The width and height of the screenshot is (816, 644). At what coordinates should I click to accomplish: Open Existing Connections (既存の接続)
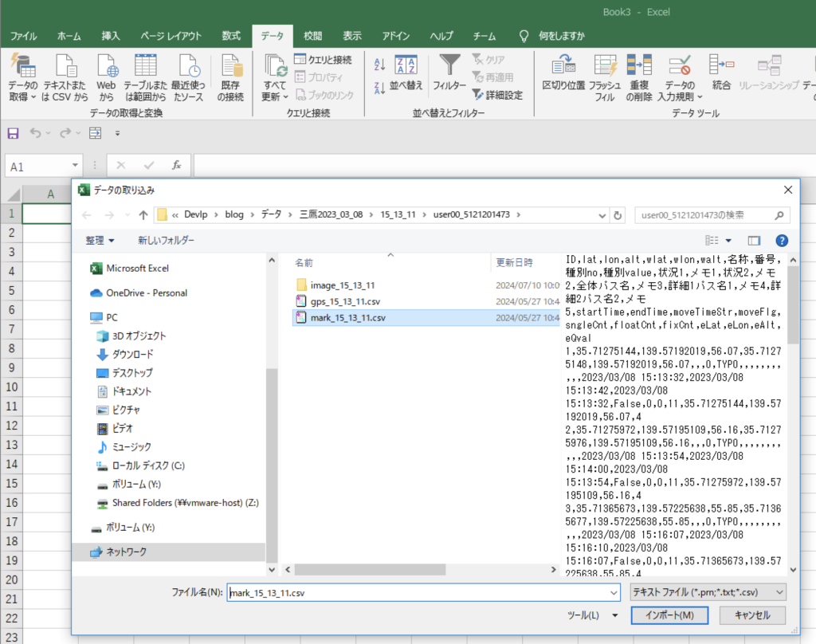coord(230,78)
